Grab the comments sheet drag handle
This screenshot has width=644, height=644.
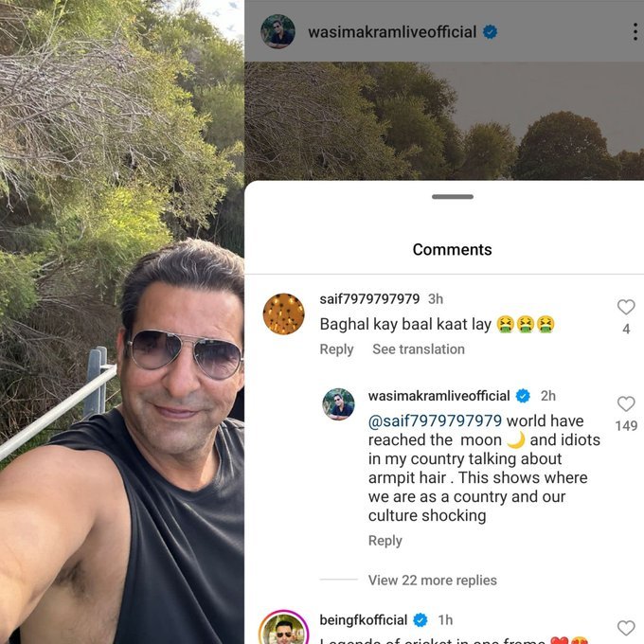click(x=453, y=197)
